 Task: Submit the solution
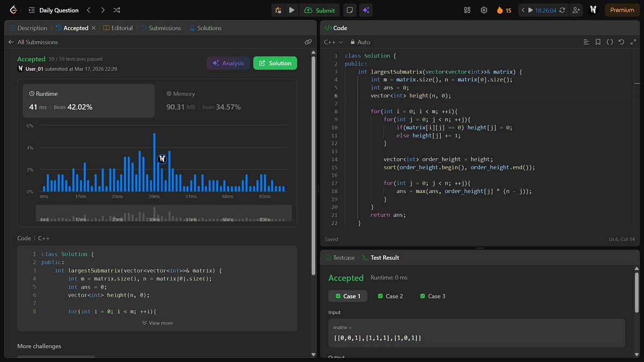(319, 10)
